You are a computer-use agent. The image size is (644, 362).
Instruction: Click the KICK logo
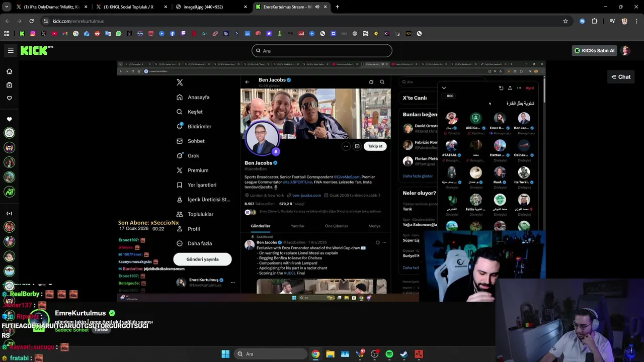click(x=36, y=50)
